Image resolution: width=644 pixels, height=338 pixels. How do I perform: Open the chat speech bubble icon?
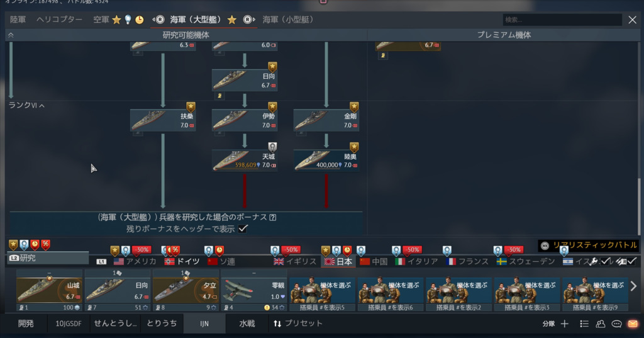tap(616, 324)
